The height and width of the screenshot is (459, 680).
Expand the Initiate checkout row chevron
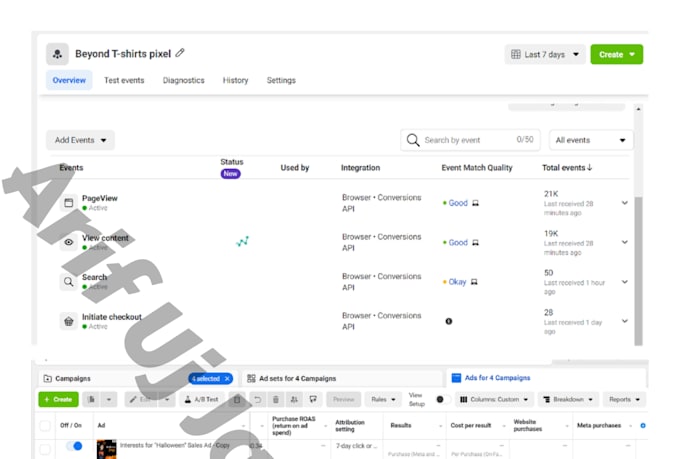[624, 321]
